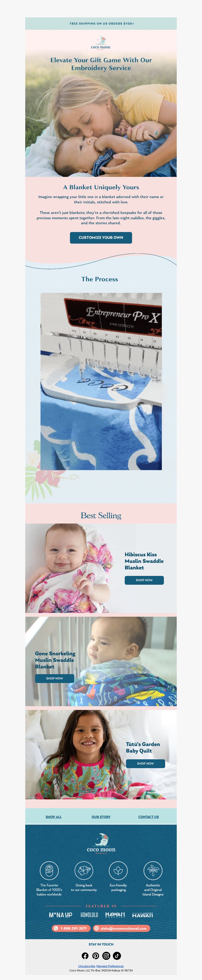Shop now for Gone Snorkeling Swaddle Blanket
Image resolution: width=202 pixels, height=980 pixels.
[55, 678]
